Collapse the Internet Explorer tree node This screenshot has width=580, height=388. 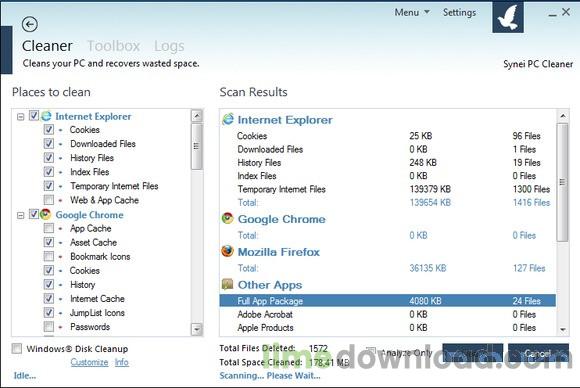click(x=21, y=117)
